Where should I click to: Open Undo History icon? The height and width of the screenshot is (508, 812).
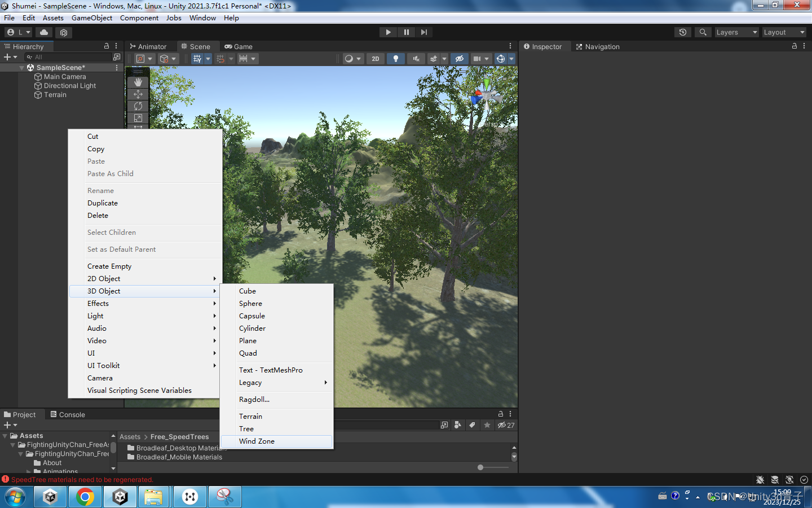point(683,32)
